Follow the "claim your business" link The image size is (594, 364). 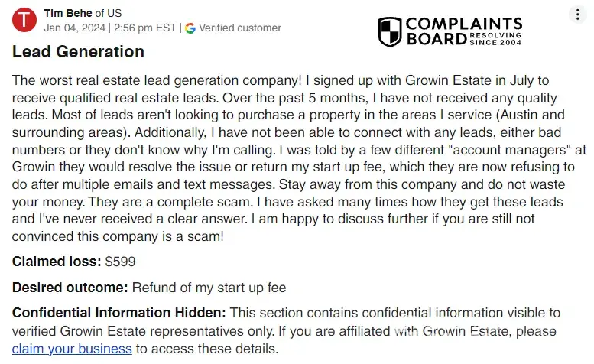coord(72,349)
